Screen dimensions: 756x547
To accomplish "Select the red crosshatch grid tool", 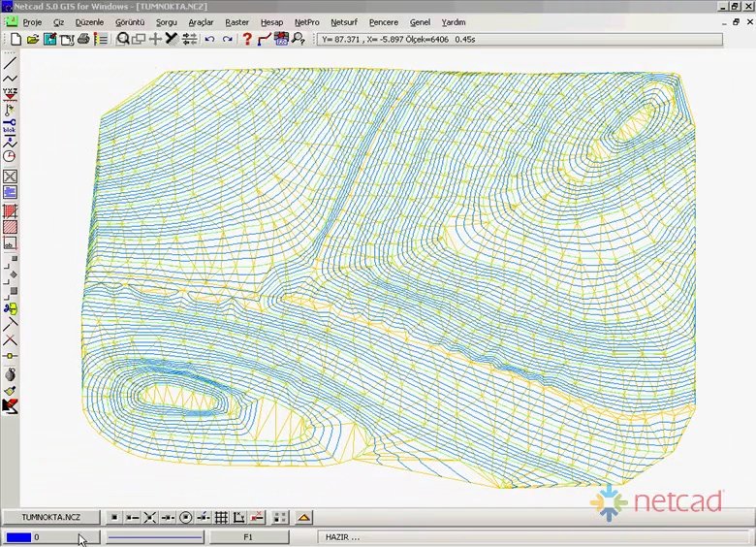I will tap(10, 211).
